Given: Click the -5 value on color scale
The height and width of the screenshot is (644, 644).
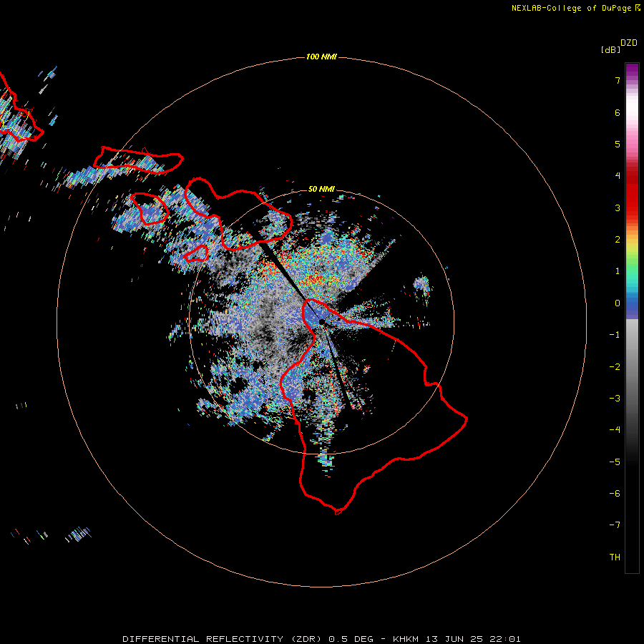Looking at the screenshot, I should point(615,462).
